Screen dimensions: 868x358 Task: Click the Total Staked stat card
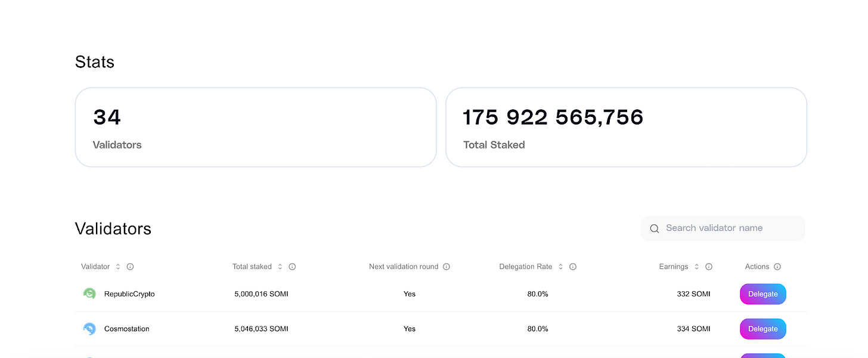[x=626, y=127]
